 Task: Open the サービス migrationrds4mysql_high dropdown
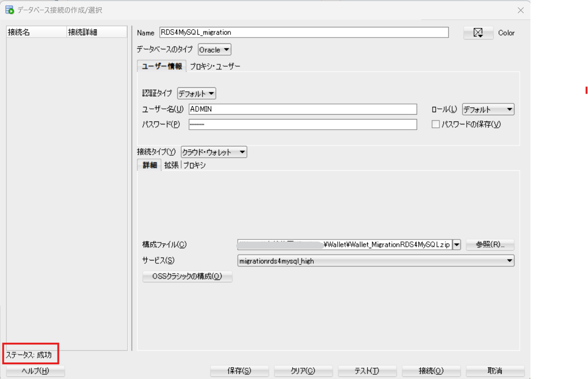pyautogui.click(x=376, y=260)
